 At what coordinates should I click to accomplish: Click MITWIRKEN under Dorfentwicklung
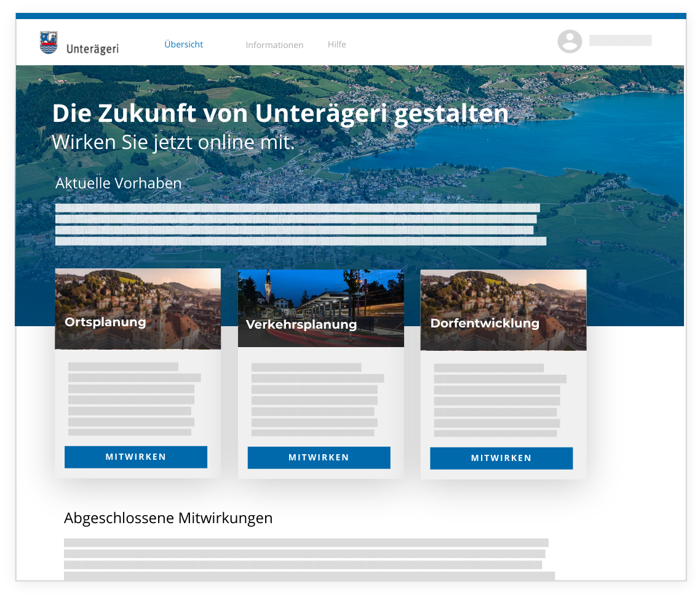click(501, 458)
